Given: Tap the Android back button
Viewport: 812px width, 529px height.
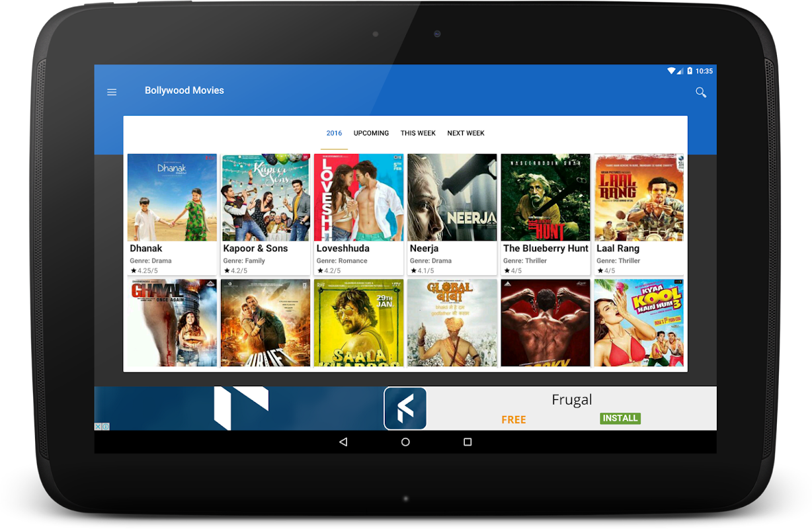Looking at the screenshot, I should tap(343, 442).
